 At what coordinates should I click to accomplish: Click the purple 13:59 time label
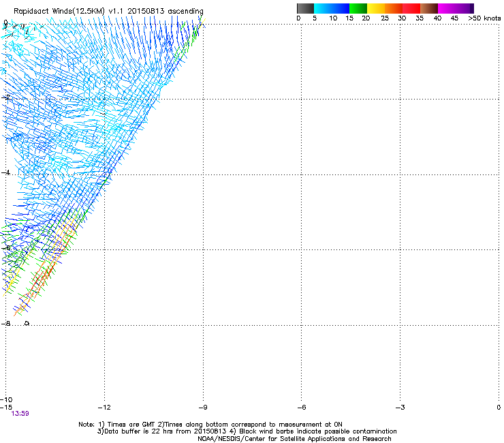pyautogui.click(x=20, y=414)
